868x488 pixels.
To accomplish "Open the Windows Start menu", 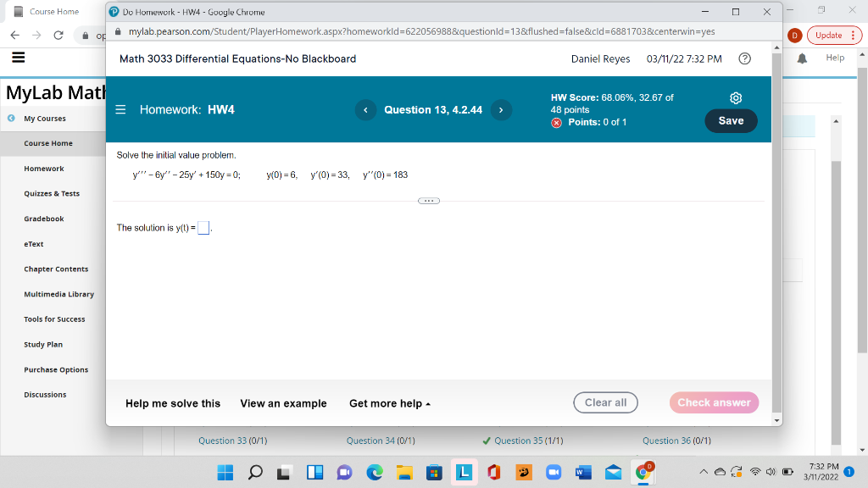I will (225, 472).
